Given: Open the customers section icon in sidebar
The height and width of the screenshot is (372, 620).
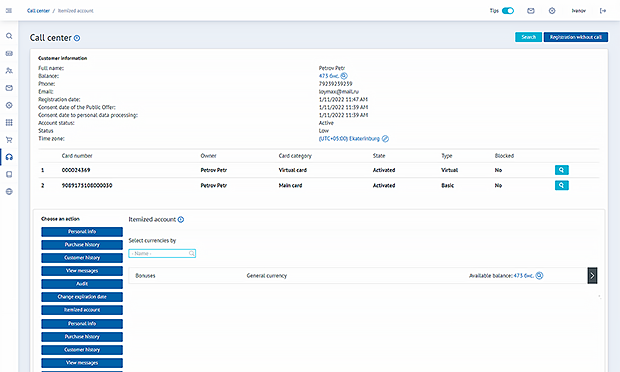Looking at the screenshot, I should click(9, 71).
